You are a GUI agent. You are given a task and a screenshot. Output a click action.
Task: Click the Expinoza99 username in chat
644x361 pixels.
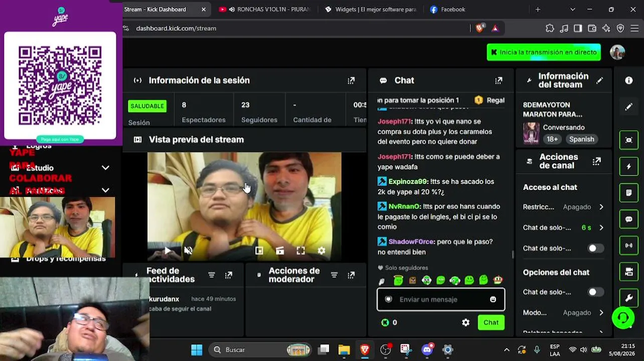pyautogui.click(x=408, y=182)
